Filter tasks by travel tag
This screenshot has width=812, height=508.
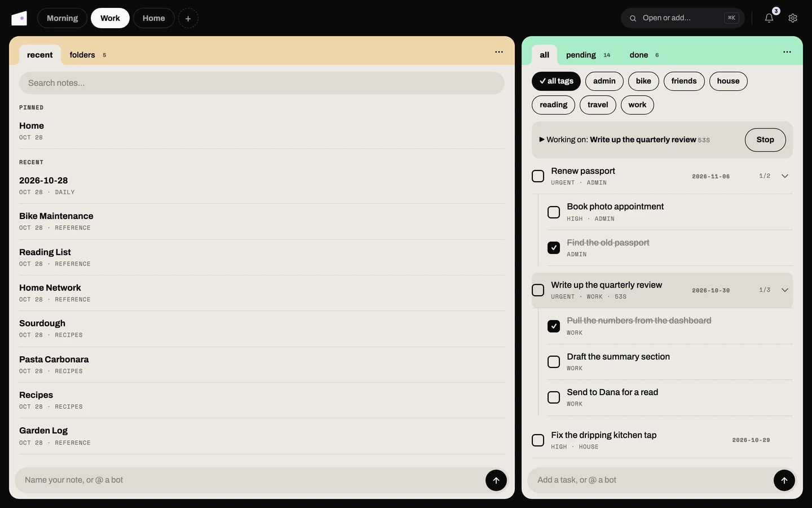(598, 105)
